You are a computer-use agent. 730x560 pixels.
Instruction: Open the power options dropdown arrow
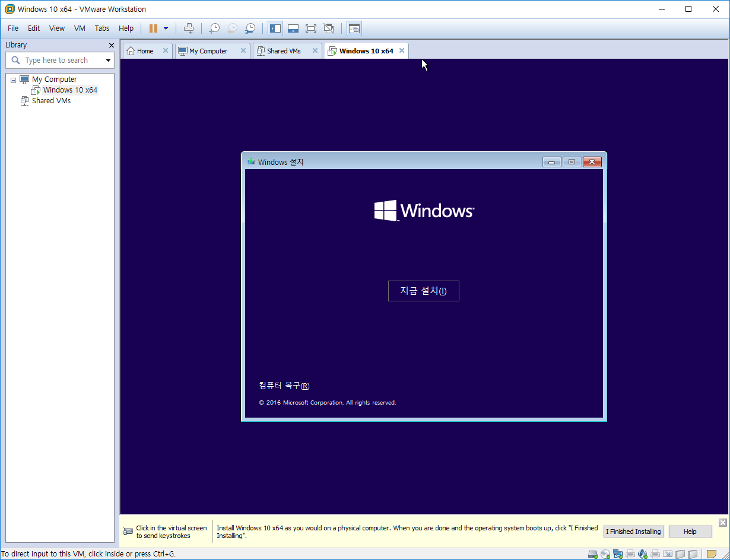pyautogui.click(x=166, y=28)
